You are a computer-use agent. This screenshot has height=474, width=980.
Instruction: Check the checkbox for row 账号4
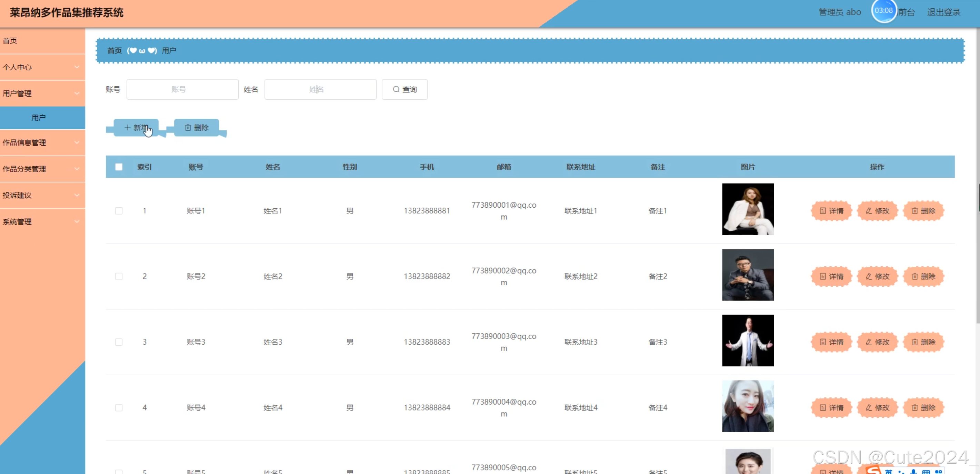coord(119,407)
